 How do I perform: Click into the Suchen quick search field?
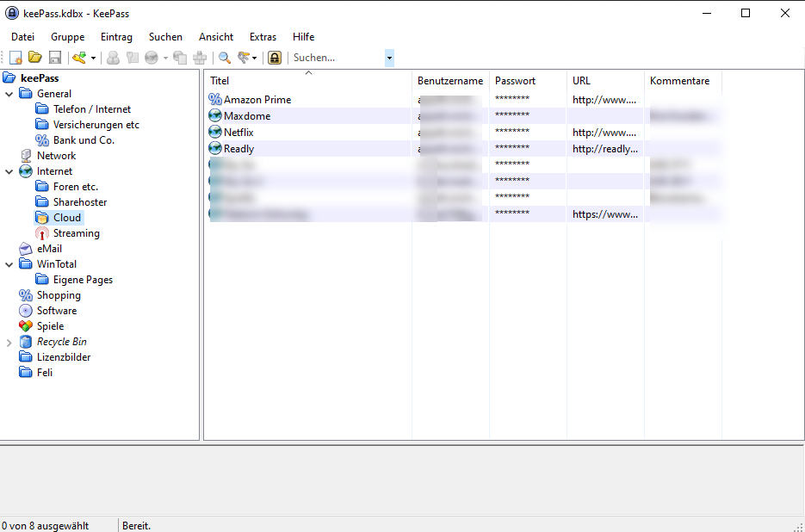[x=337, y=58]
